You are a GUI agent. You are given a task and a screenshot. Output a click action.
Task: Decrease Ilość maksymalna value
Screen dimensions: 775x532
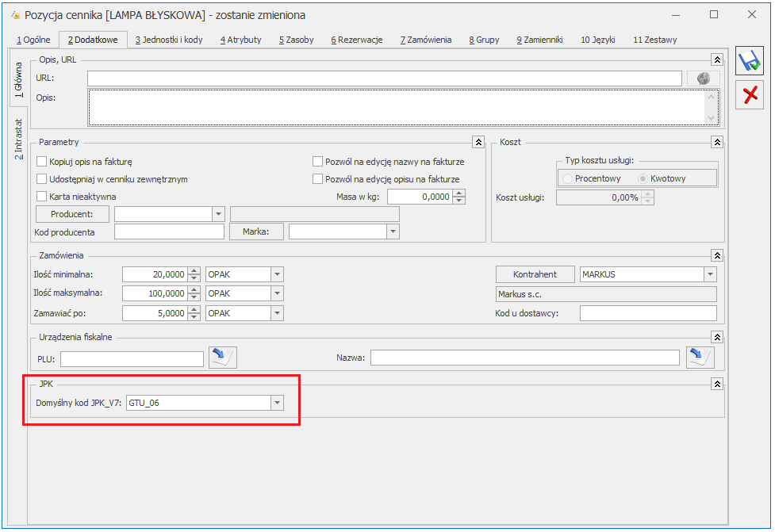(x=194, y=297)
